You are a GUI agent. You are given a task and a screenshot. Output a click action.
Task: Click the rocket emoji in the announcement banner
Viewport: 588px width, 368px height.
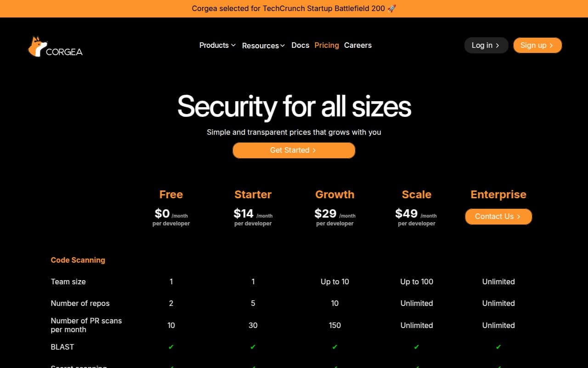[391, 8]
